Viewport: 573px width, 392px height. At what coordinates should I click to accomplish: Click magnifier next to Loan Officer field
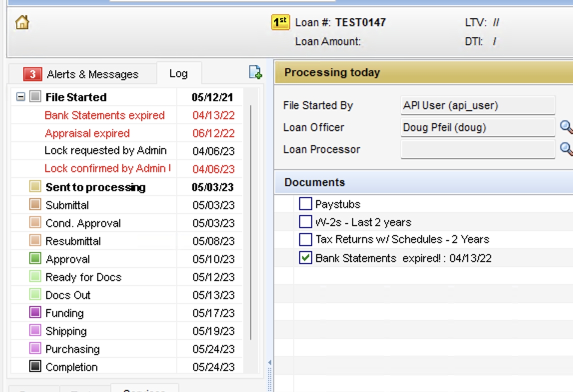(x=566, y=127)
